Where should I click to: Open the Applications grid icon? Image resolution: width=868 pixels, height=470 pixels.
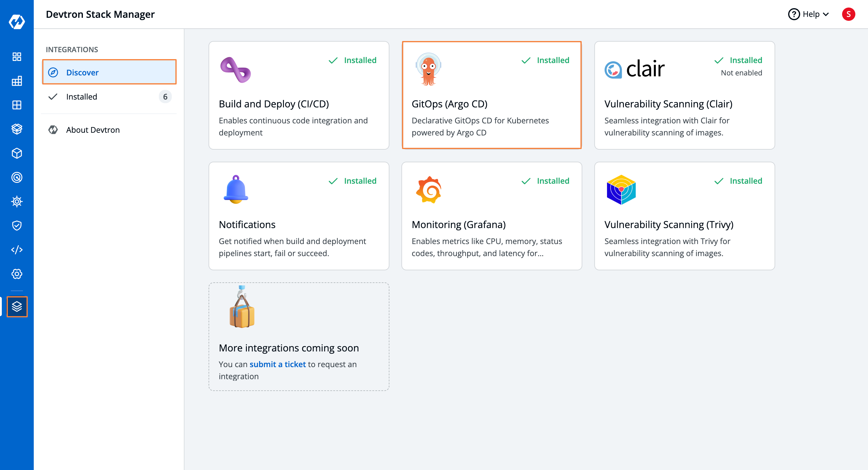tap(17, 57)
